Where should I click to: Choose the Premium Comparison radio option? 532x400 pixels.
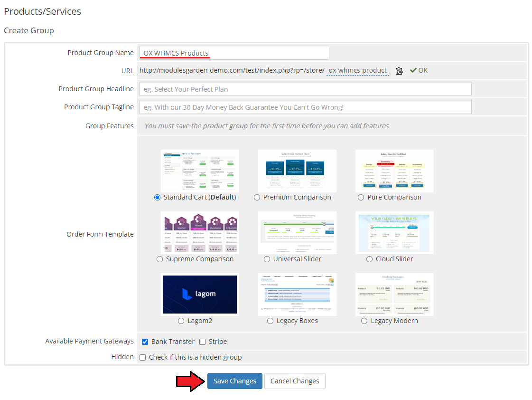257,198
